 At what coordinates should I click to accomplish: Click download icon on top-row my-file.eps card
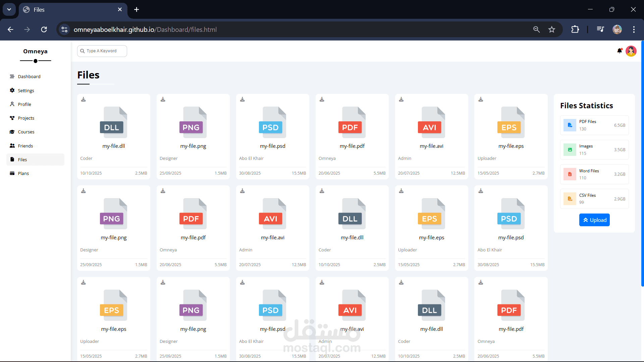[x=481, y=100]
